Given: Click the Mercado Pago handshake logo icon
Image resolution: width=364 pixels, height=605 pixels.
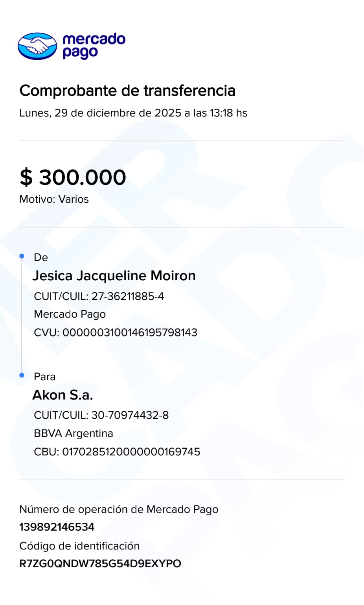Looking at the screenshot, I should pos(37,46).
